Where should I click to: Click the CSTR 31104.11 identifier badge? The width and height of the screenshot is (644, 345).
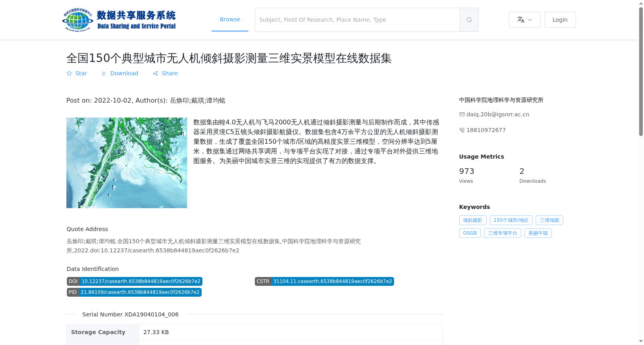tap(324, 281)
